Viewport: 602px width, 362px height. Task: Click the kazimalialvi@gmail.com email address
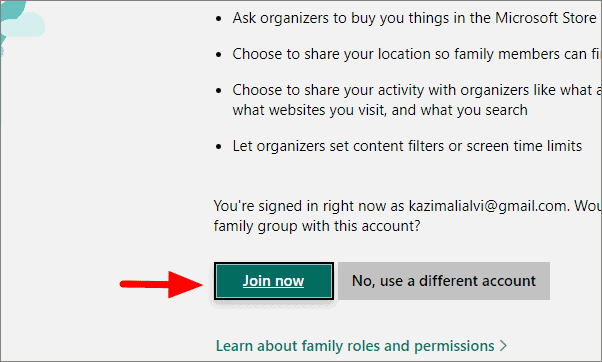pyautogui.click(x=488, y=206)
